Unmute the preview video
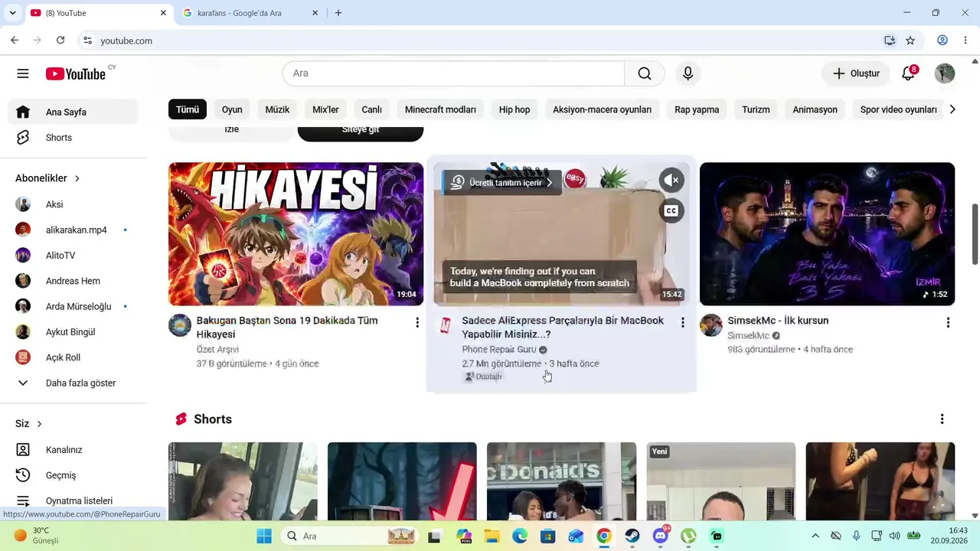Viewport: 980px width, 551px height. coord(671,181)
